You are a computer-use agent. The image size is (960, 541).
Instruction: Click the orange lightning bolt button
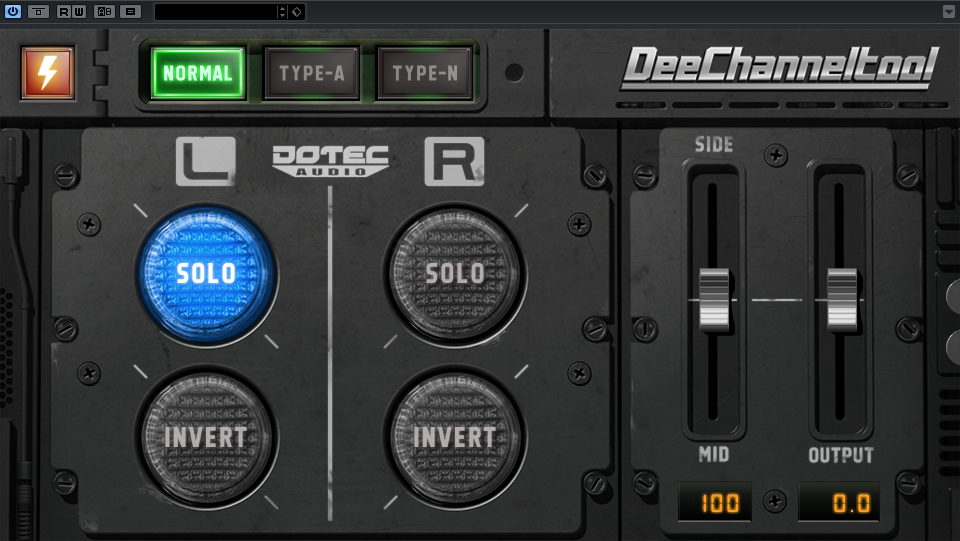pos(48,72)
